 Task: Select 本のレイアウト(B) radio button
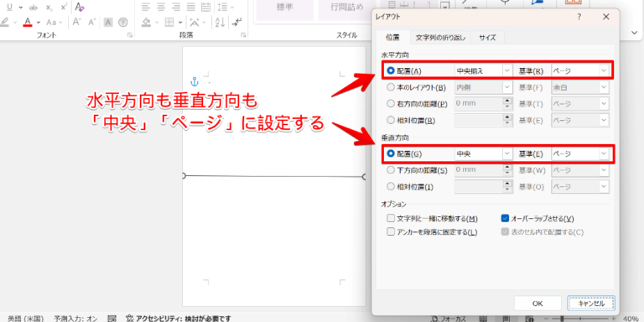390,87
